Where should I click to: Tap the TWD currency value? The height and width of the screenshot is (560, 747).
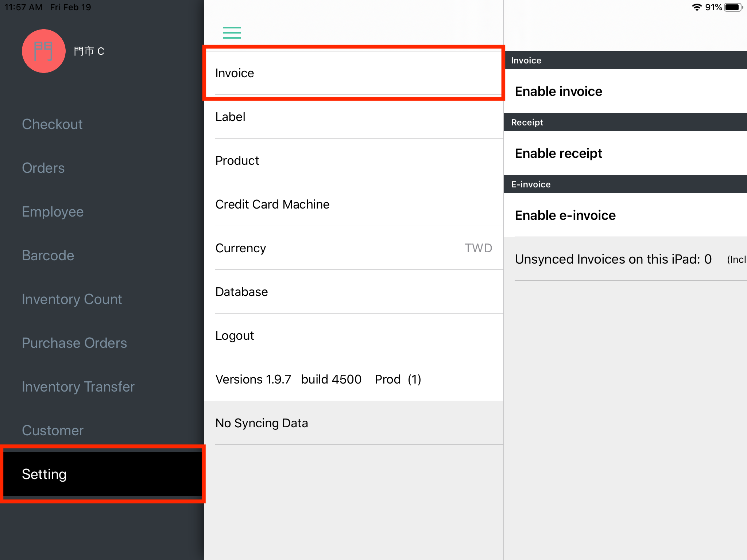478,248
